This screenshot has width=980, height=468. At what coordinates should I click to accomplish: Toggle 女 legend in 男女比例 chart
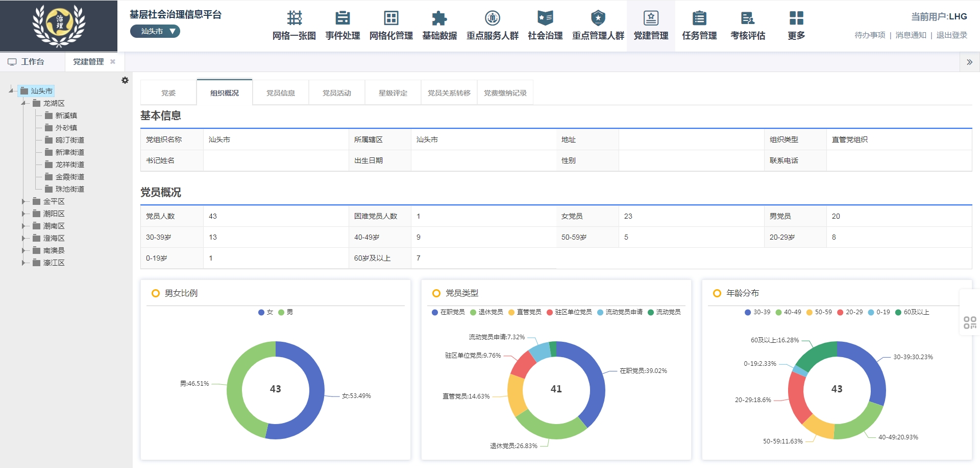tap(266, 312)
